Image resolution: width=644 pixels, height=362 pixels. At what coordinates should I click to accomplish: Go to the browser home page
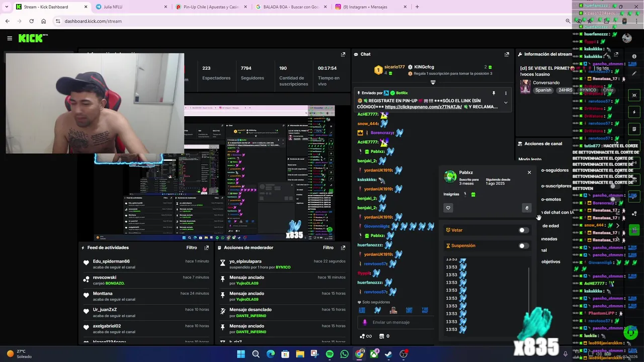tap(43, 21)
